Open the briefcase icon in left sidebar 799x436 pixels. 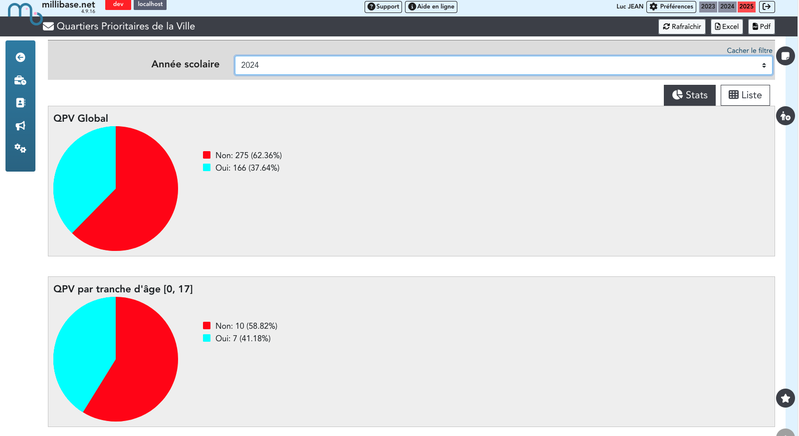(20, 80)
